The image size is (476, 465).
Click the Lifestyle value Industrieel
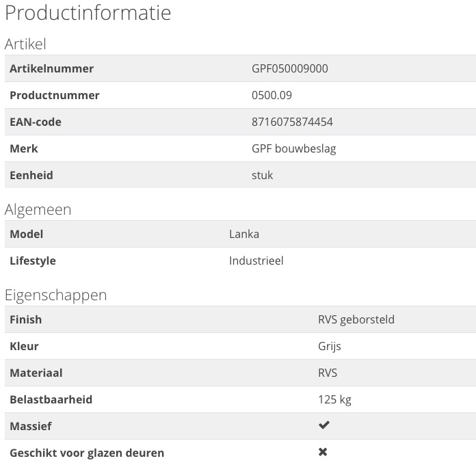[256, 261]
